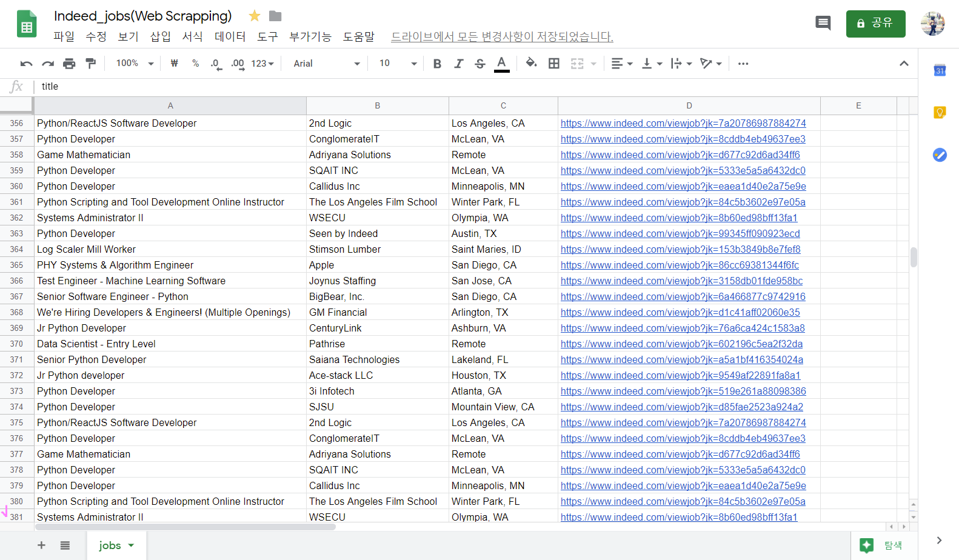Viewport: 959px width, 560px height.
Task: Open the 수정 menu
Action: pos(96,36)
